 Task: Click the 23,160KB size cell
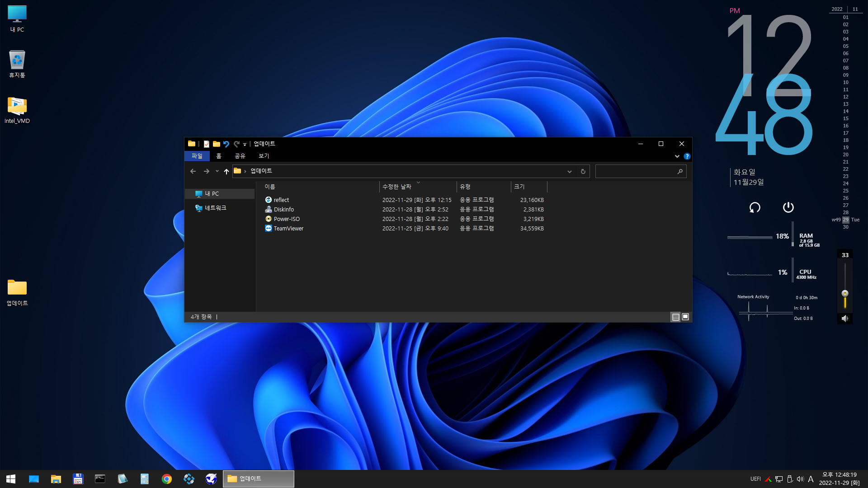click(x=532, y=200)
